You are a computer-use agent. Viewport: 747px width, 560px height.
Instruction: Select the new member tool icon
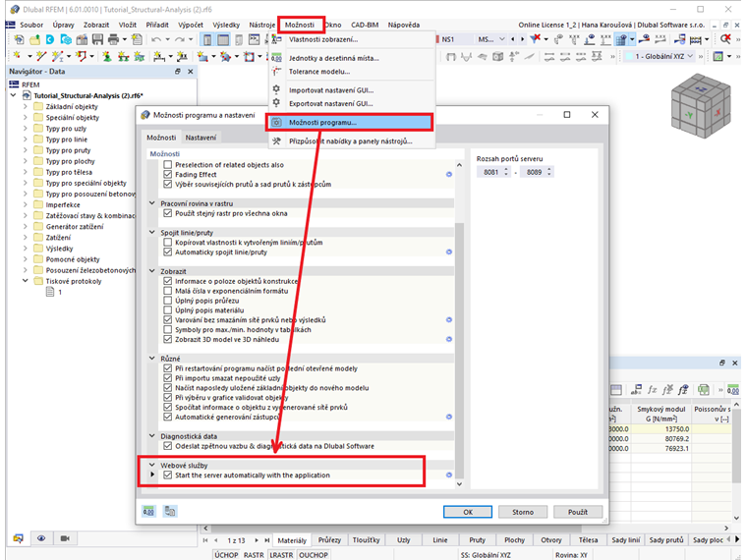pos(58,57)
